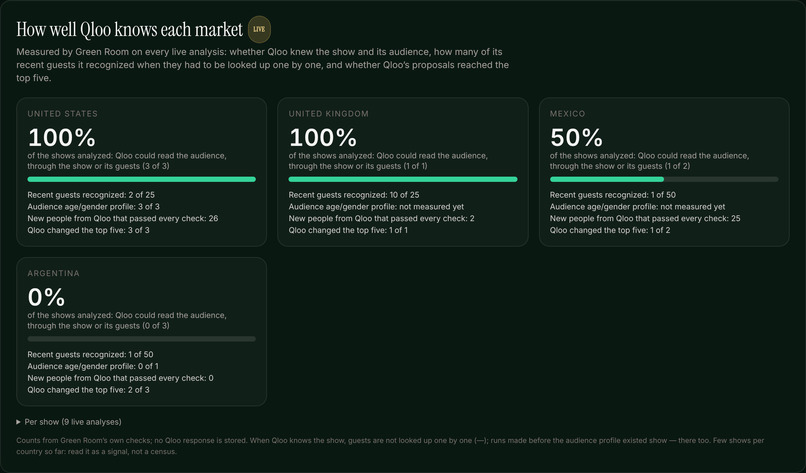Click 'Audience age/gender profile: 0 of 1'

[93, 366]
